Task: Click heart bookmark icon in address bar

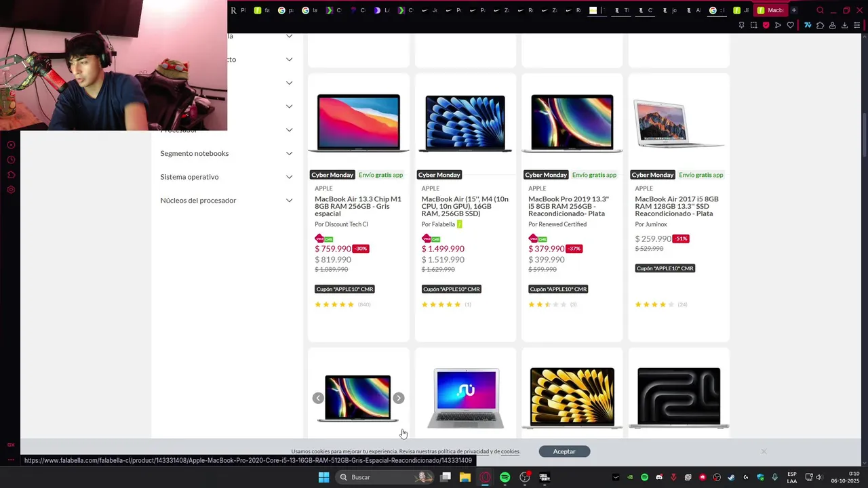Action: [791, 25]
